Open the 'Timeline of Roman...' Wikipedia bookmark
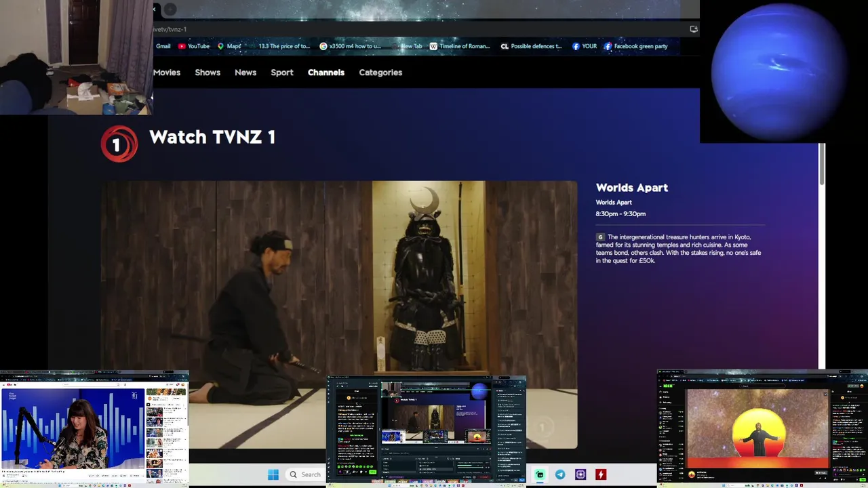The height and width of the screenshot is (488, 868). (460, 46)
